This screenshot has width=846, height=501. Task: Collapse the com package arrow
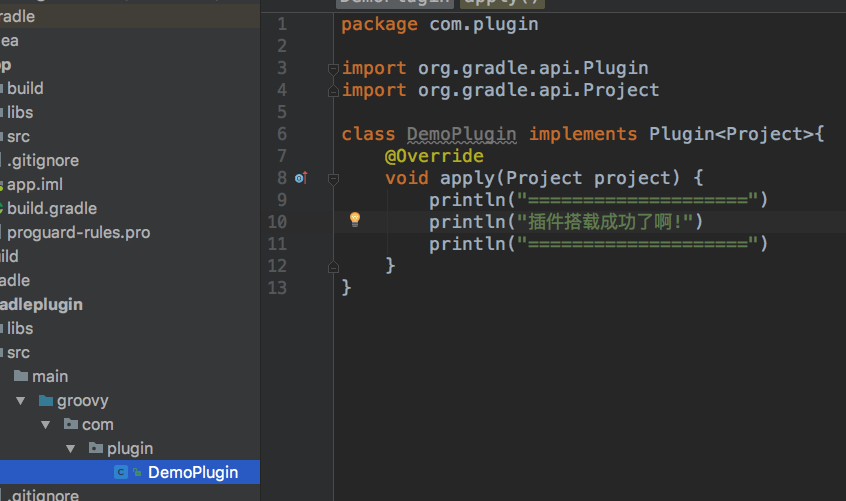45,425
